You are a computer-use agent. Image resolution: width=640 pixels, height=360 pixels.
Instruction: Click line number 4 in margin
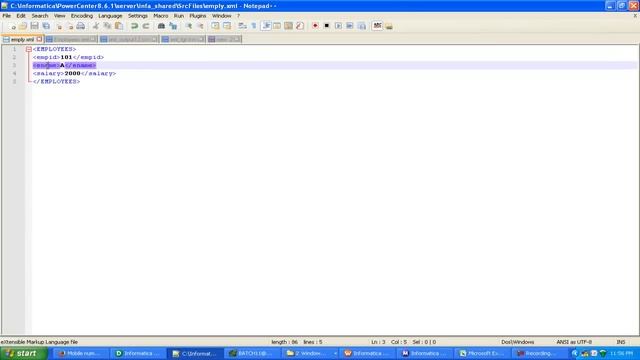14,73
